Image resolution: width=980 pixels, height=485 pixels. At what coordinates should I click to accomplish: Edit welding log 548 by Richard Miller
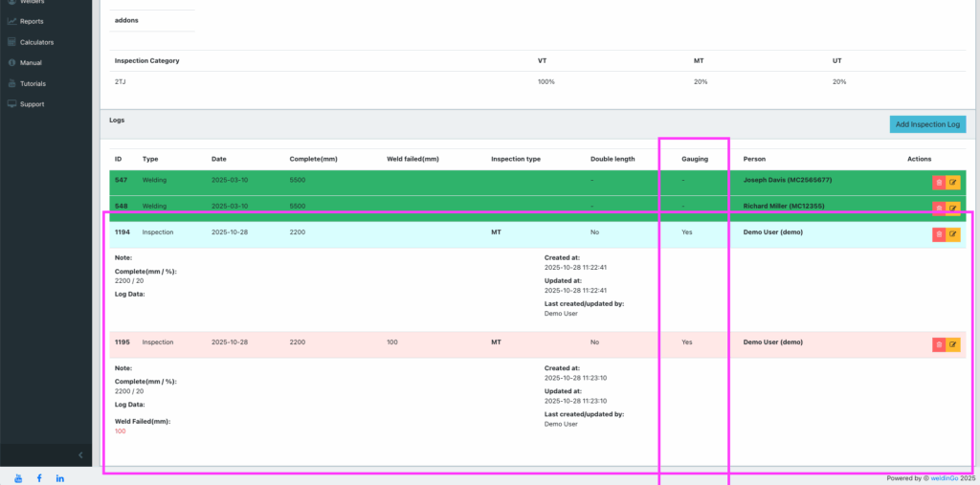coord(952,208)
